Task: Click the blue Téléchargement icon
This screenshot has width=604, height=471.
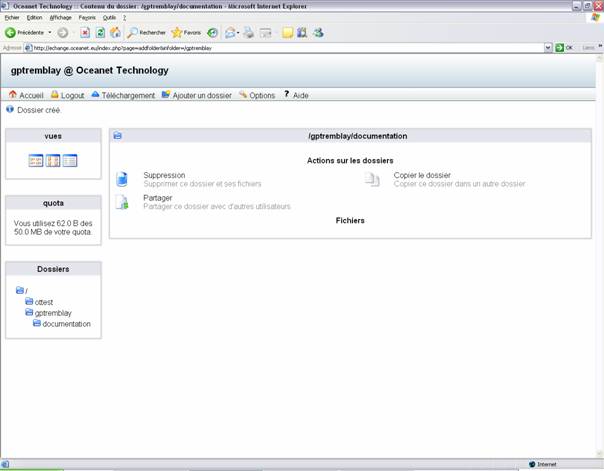Action: [96, 94]
